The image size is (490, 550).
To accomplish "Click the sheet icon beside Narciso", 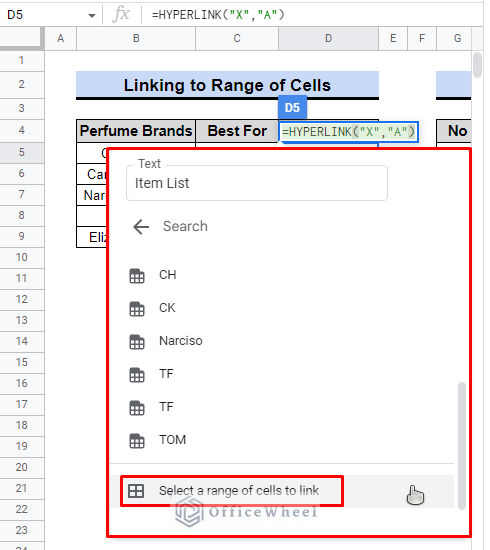I will 137,342.
